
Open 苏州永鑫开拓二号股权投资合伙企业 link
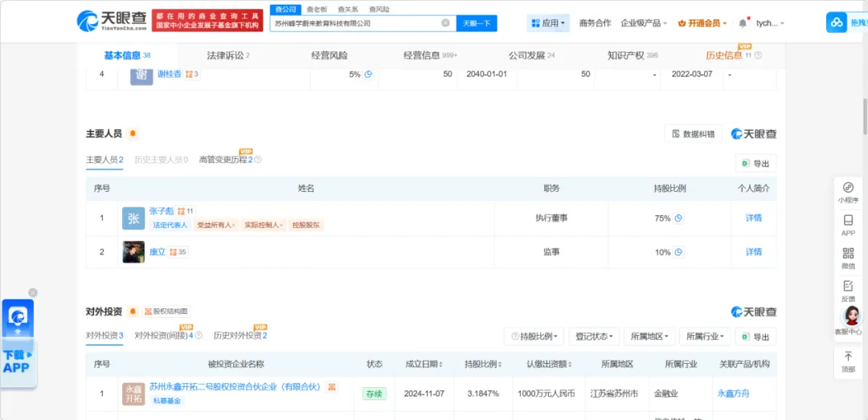point(235,387)
